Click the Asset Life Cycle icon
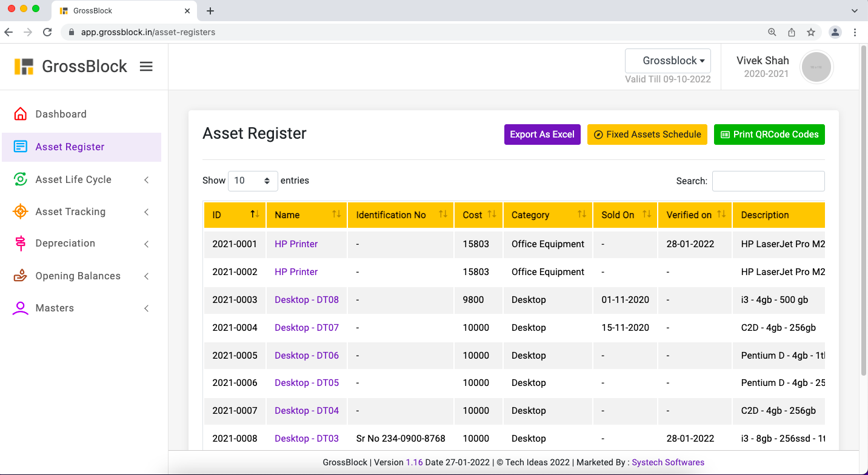The height and width of the screenshot is (475, 868). pos(20,179)
